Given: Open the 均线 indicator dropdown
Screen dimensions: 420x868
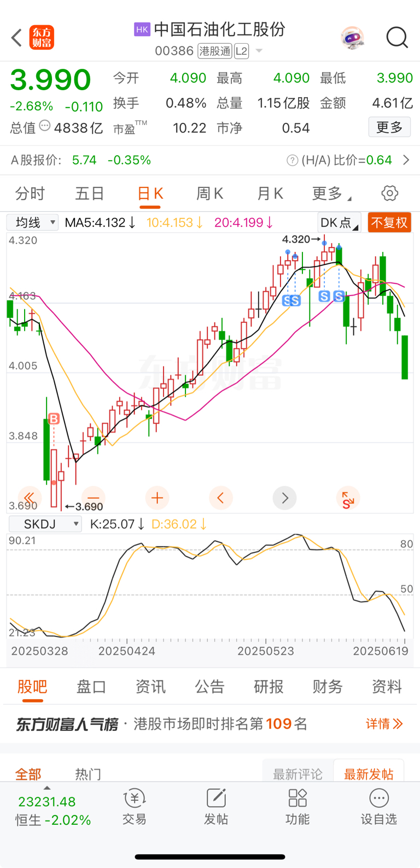Looking at the screenshot, I should tap(32, 222).
